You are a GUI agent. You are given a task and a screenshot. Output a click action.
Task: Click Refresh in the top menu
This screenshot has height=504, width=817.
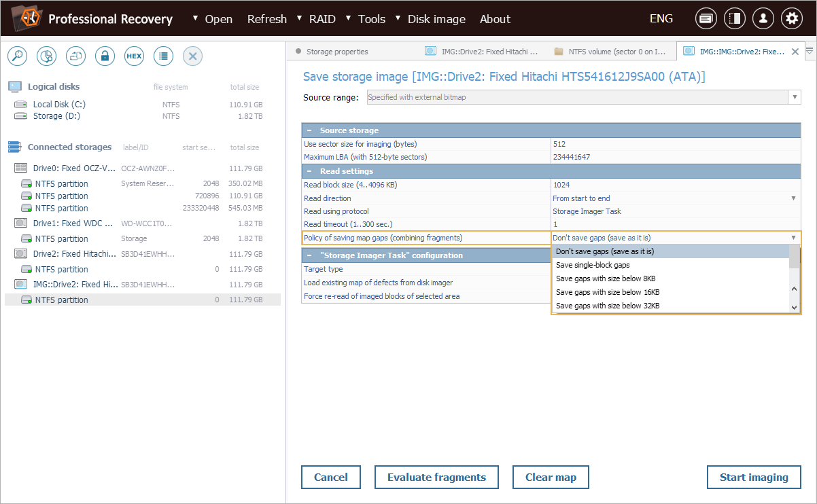pyautogui.click(x=266, y=19)
